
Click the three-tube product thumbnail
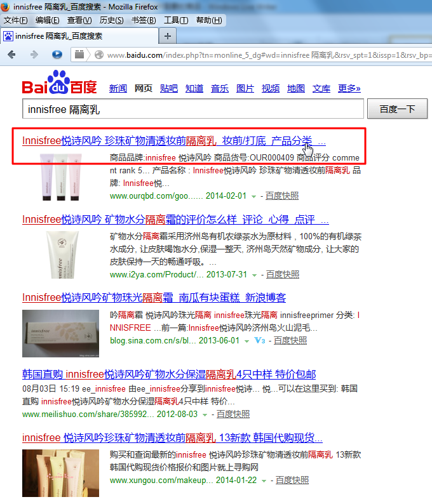point(61,177)
